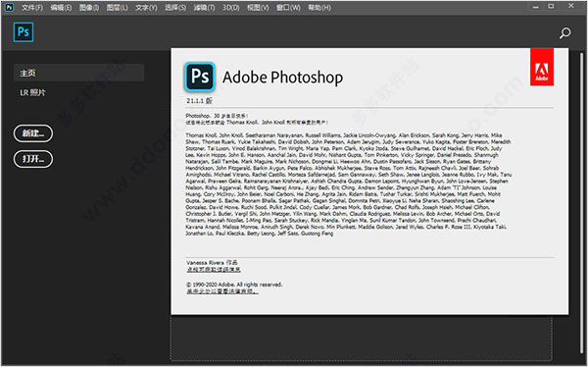Maximize the Photoshop window
Image resolution: width=588 pixels, height=367 pixels.
pos(551,6)
